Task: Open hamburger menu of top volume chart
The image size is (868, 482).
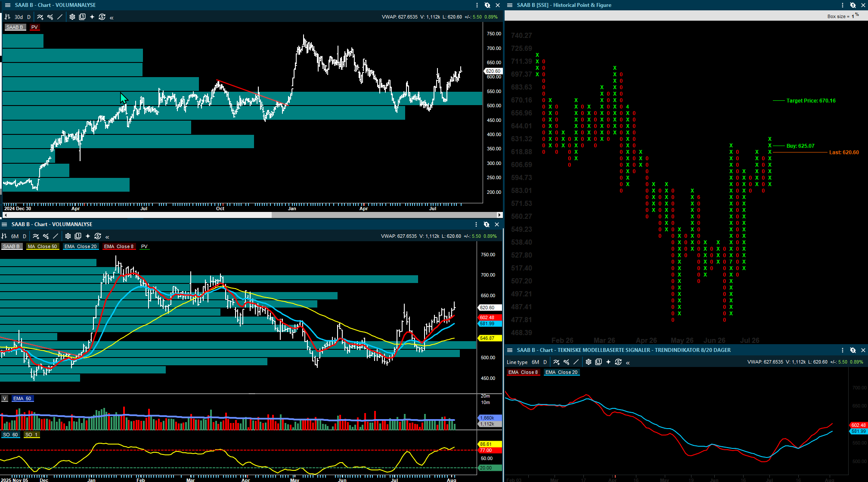Action: [7, 5]
